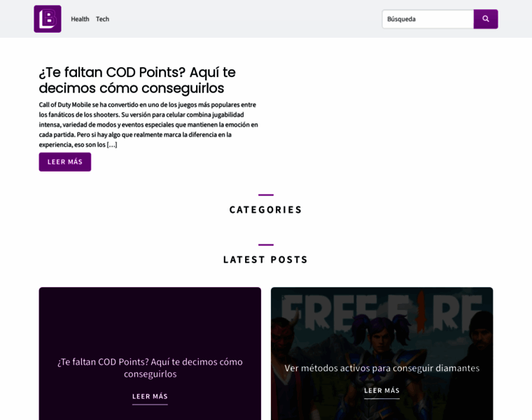This screenshot has height=420, width=532.
Task: Click the empty gray header bar area
Action: tap(245, 19)
